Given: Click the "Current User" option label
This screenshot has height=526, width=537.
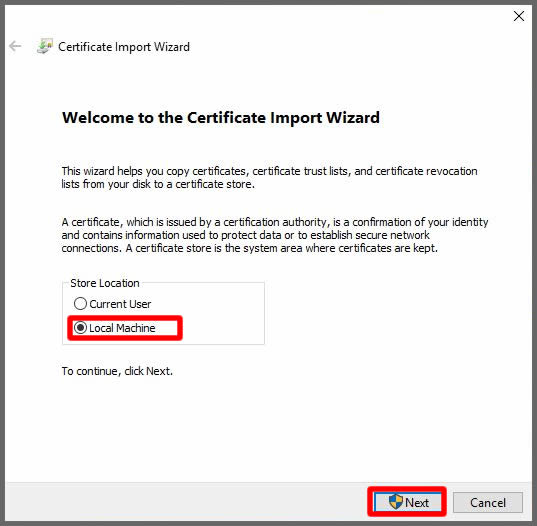Looking at the screenshot, I should (120, 304).
